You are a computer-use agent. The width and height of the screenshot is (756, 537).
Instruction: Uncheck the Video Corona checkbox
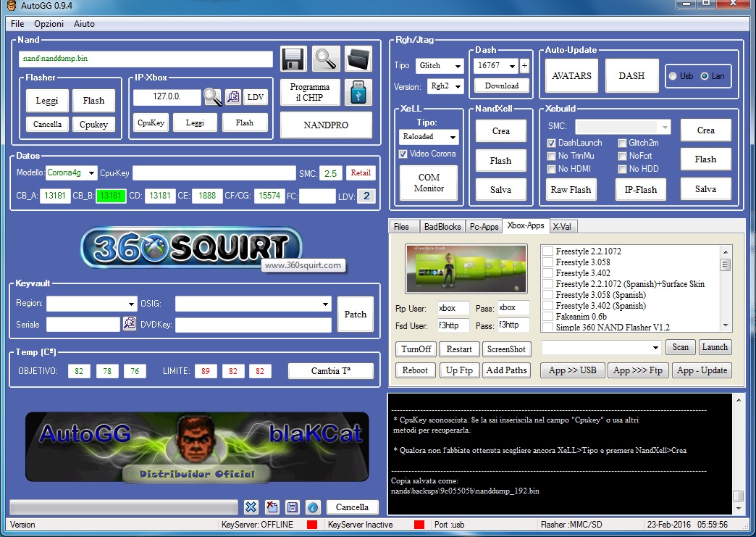point(403,154)
